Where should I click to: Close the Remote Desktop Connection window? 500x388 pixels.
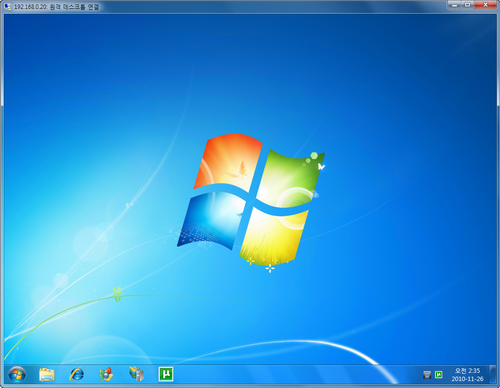tap(485, 5)
